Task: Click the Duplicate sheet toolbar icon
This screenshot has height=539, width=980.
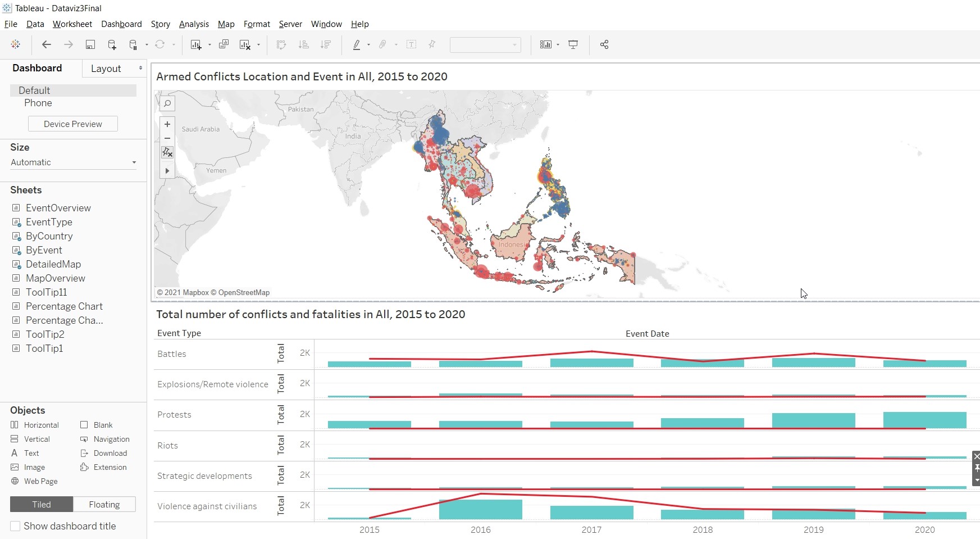Action: (224, 44)
